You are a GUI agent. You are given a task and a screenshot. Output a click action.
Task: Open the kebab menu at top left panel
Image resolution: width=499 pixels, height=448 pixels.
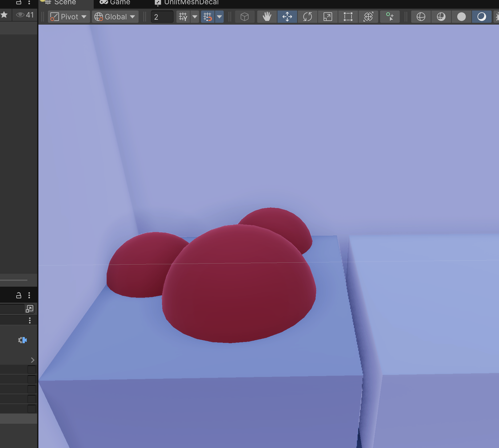point(29,2)
